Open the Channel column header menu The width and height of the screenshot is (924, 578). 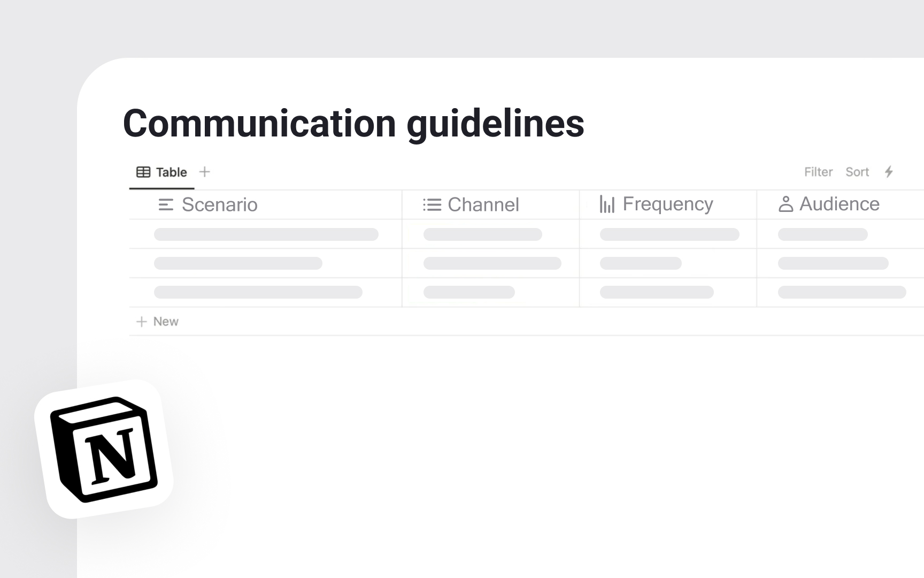pyautogui.click(x=484, y=204)
